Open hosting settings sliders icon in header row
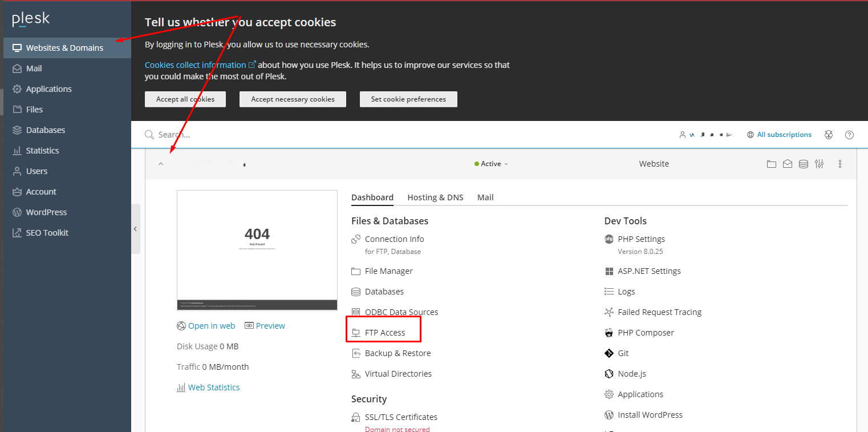 pyautogui.click(x=819, y=164)
